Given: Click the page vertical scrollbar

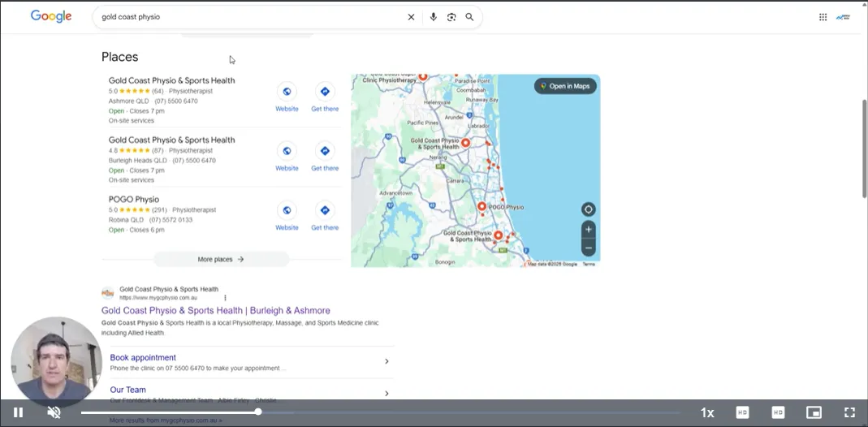Looking at the screenshot, I should (x=864, y=149).
